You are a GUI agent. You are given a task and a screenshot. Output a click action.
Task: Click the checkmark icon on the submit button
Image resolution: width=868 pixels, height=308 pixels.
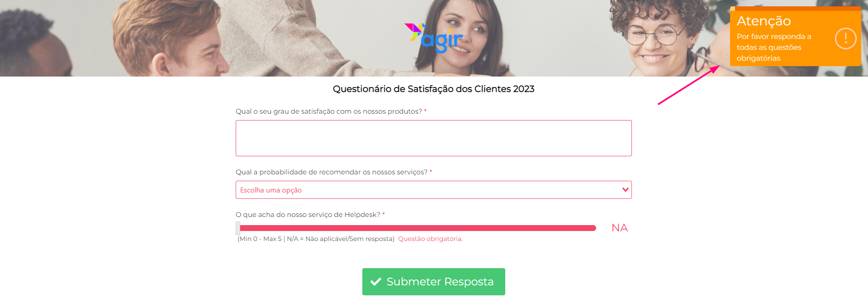pyautogui.click(x=376, y=282)
